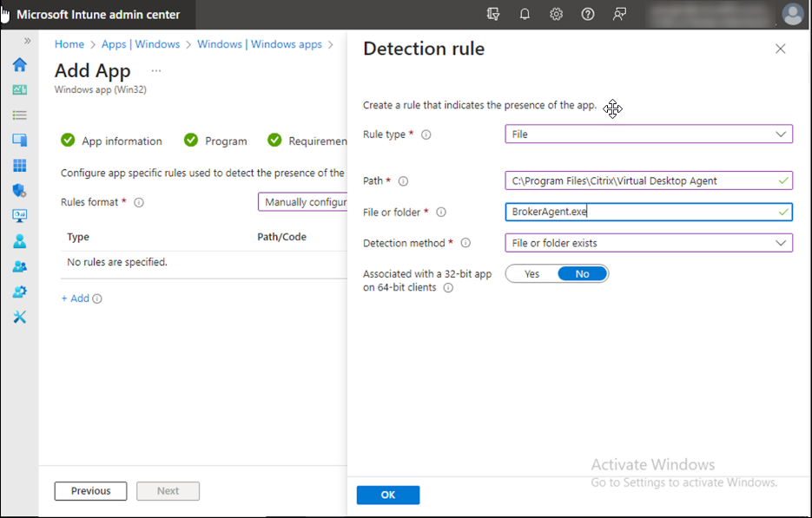Click the Previous button
Image resolution: width=812 pixels, height=518 pixels.
click(x=90, y=490)
